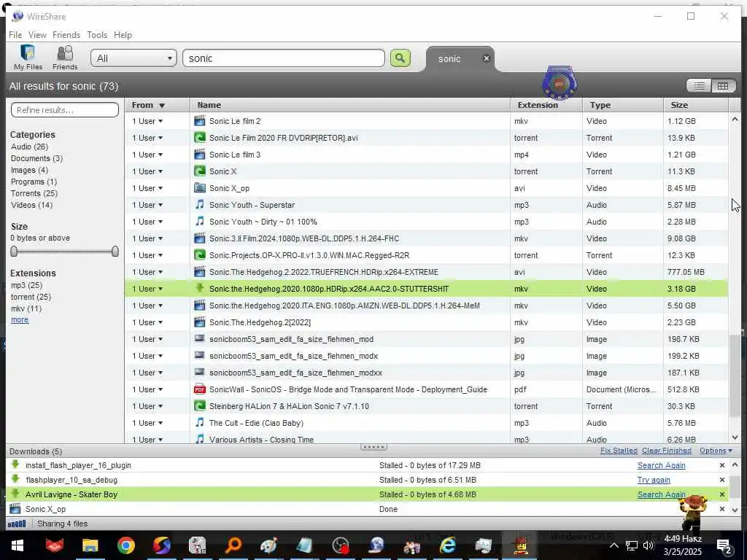Filter results by Audio (26) category

29,147
